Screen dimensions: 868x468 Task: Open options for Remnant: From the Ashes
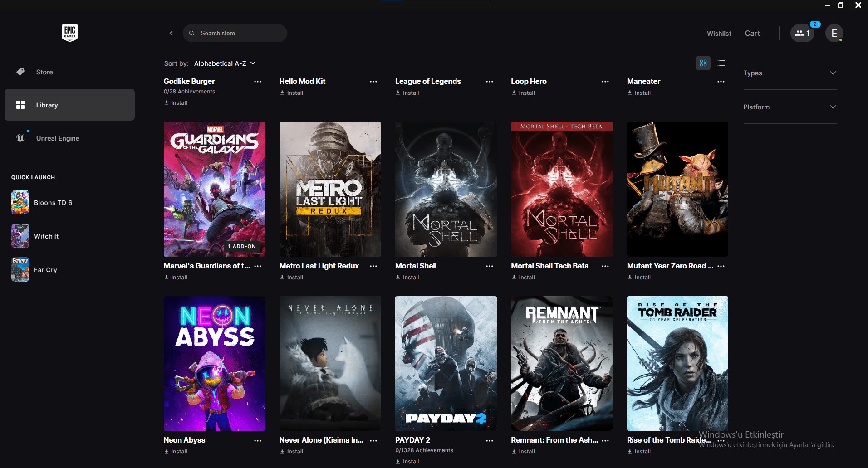(605, 441)
